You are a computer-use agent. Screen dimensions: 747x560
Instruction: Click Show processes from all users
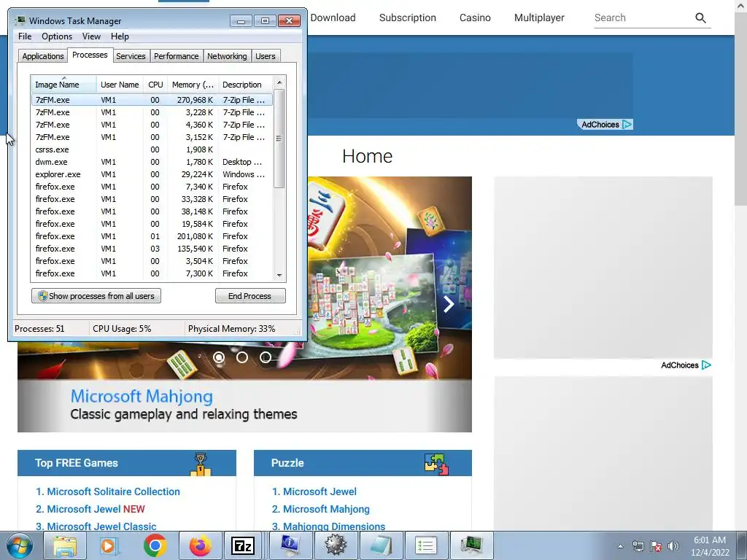click(96, 296)
